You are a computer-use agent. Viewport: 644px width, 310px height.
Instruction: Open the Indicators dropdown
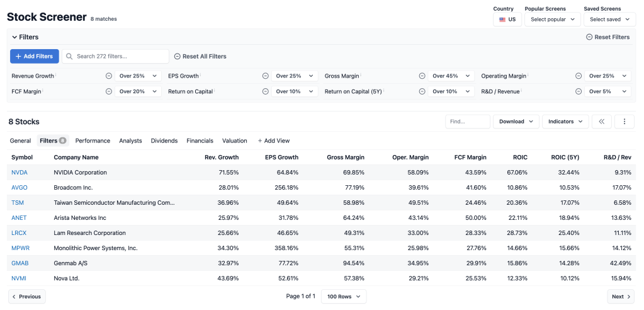[x=565, y=122]
